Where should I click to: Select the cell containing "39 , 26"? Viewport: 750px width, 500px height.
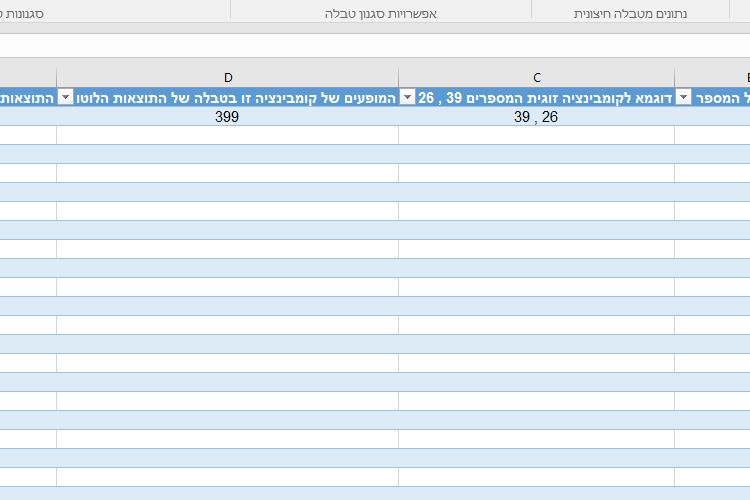536,116
